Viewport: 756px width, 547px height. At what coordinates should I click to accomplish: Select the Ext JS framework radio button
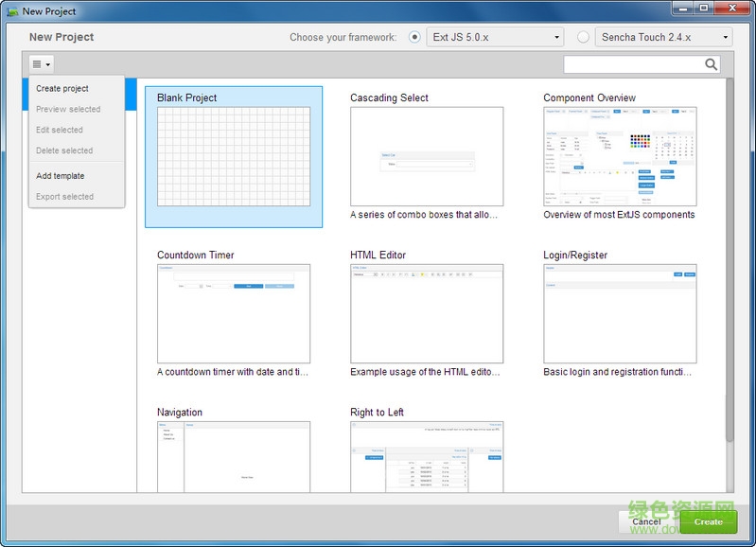coord(414,38)
